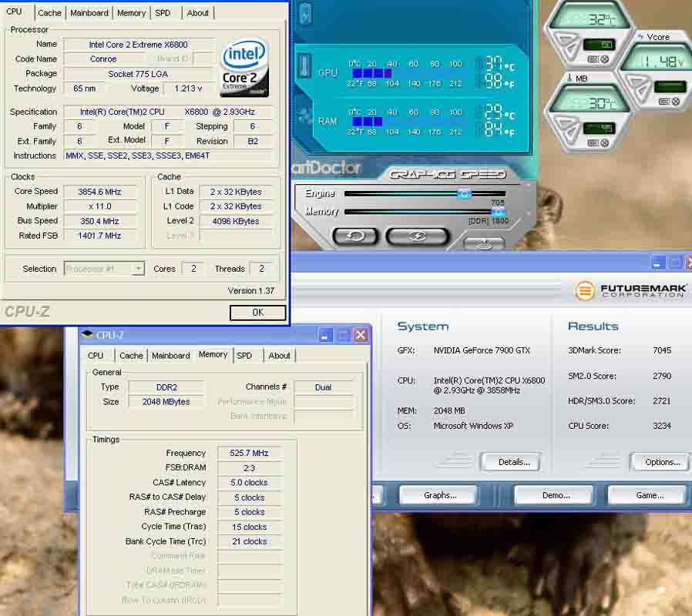Select CPU tab in lower CPU-Z memory window
This screenshot has height=616, width=692.
(96, 356)
